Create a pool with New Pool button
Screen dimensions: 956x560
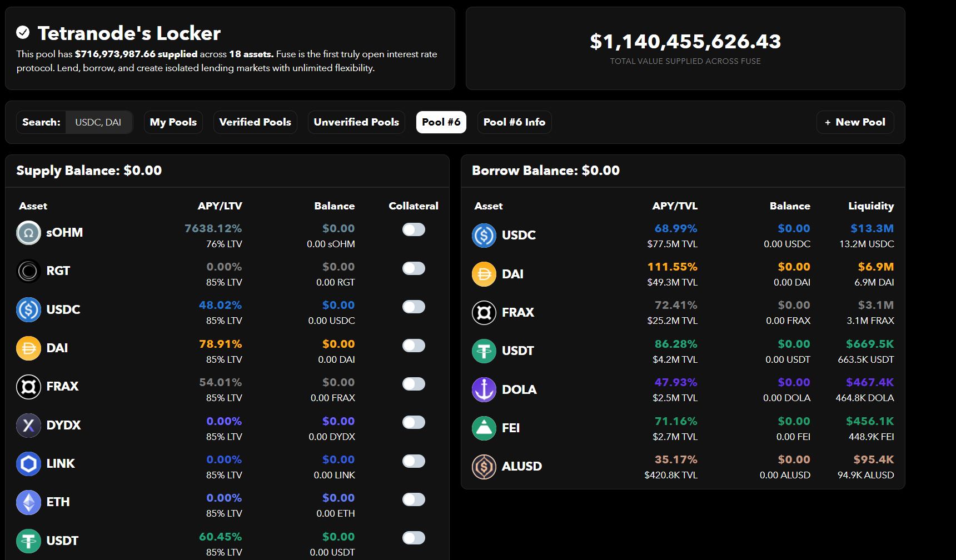855,122
